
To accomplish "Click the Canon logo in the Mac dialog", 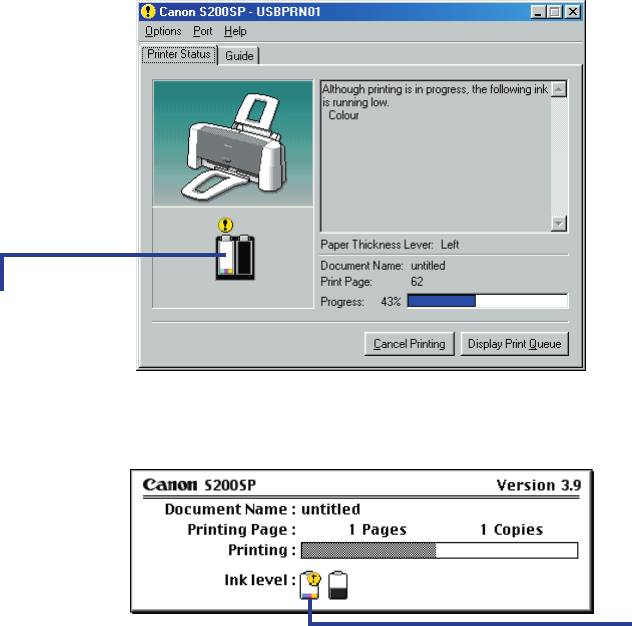I will coord(170,485).
